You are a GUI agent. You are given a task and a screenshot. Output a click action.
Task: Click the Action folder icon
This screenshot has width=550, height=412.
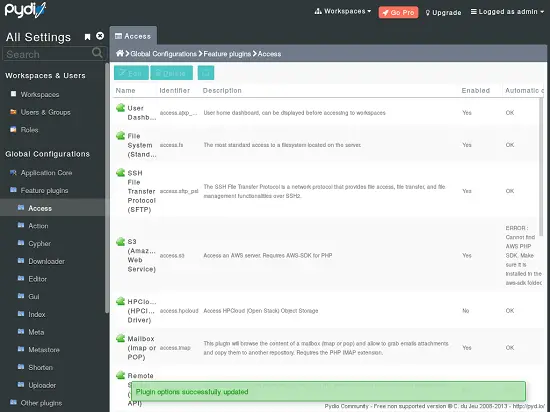tap(21, 225)
